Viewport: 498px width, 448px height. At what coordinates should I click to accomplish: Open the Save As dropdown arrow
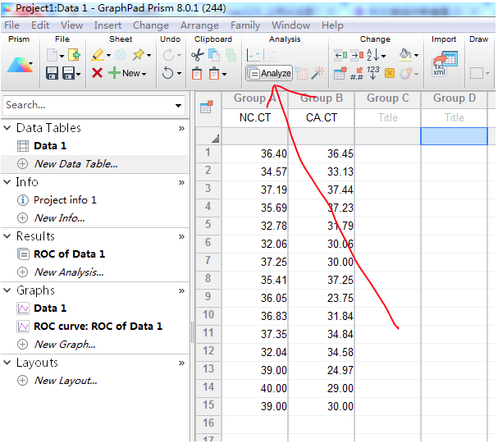(x=79, y=75)
